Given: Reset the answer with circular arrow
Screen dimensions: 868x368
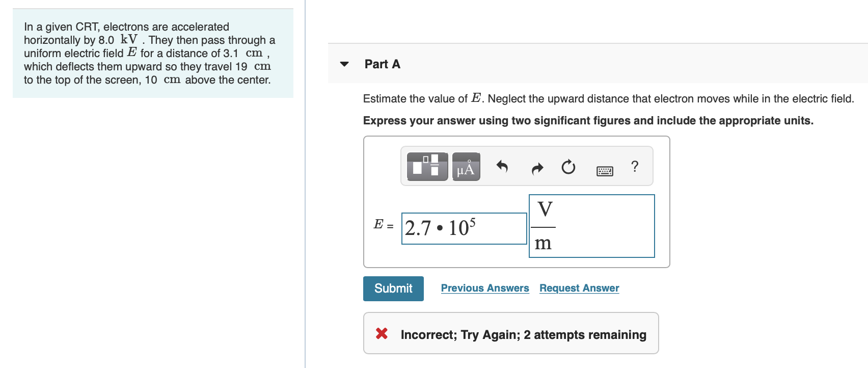Looking at the screenshot, I should 568,167.
